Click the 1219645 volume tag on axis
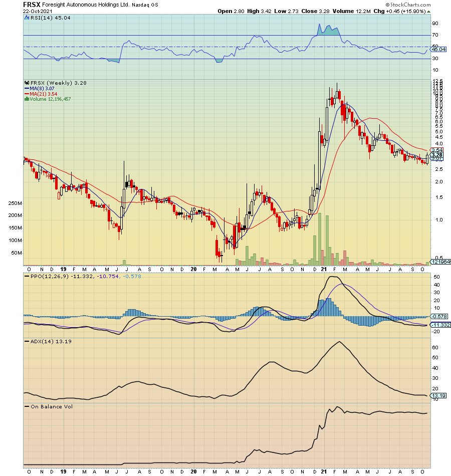 tap(441, 262)
